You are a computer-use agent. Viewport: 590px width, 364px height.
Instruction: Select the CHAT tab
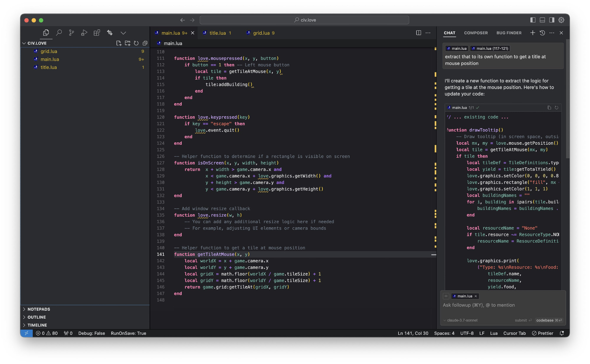click(450, 33)
